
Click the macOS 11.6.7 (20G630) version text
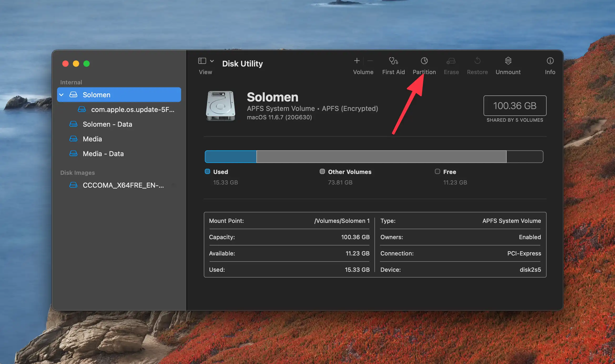279,117
